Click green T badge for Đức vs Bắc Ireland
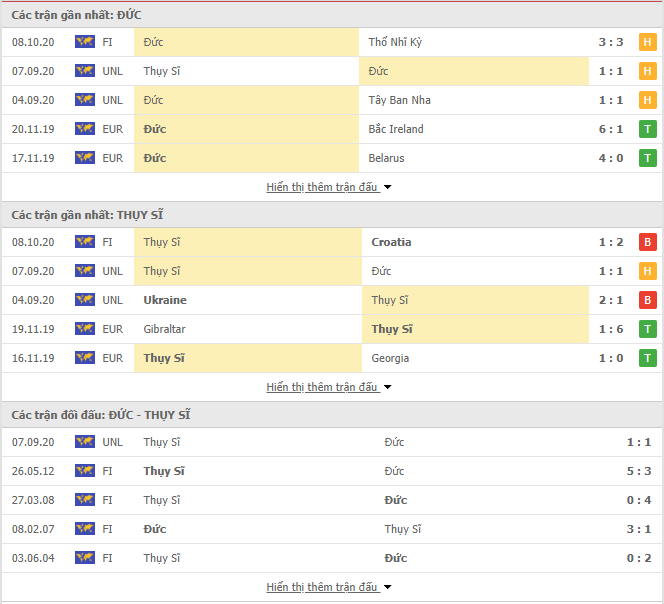Screen dimensions: 664x604 [647, 129]
